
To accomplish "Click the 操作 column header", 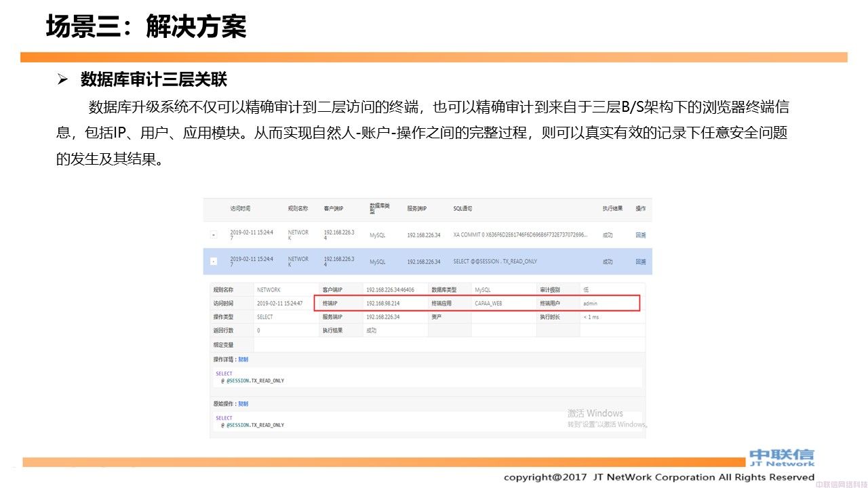I will click(640, 209).
